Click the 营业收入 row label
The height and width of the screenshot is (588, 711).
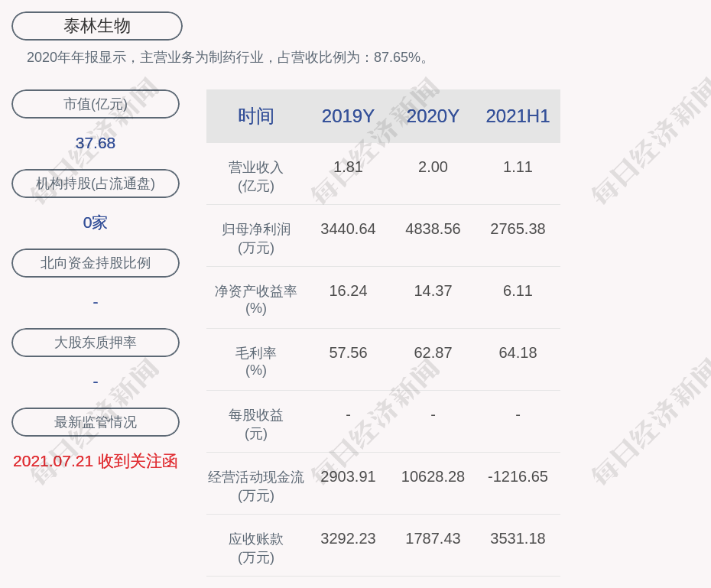(x=256, y=177)
